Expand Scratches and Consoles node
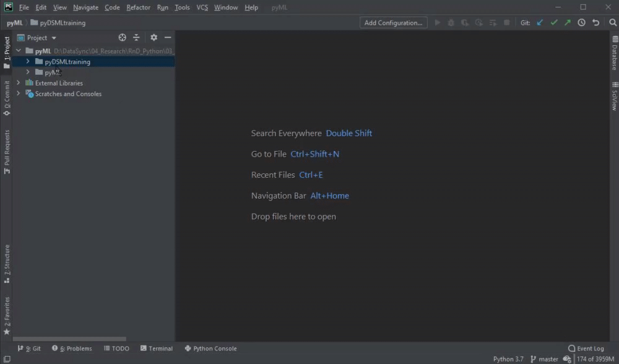 coord(18,93)
